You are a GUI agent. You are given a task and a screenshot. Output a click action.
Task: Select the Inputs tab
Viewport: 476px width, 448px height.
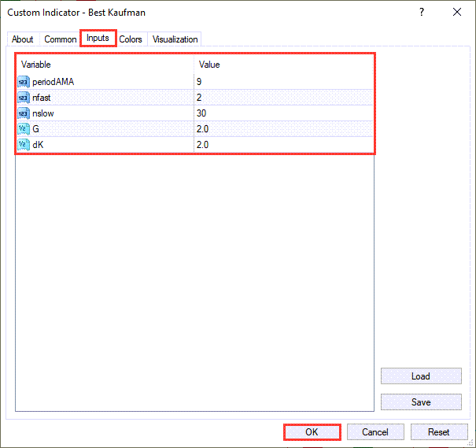98,39
